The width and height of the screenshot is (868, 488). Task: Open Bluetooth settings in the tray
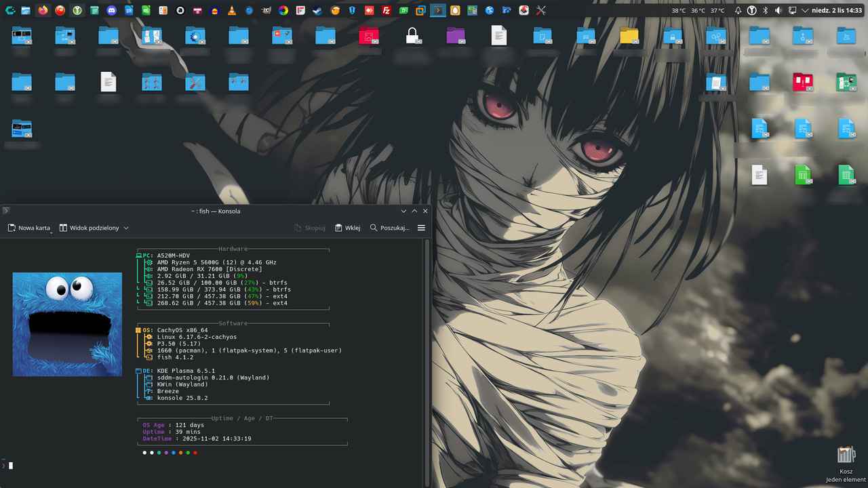click(766, 11)
